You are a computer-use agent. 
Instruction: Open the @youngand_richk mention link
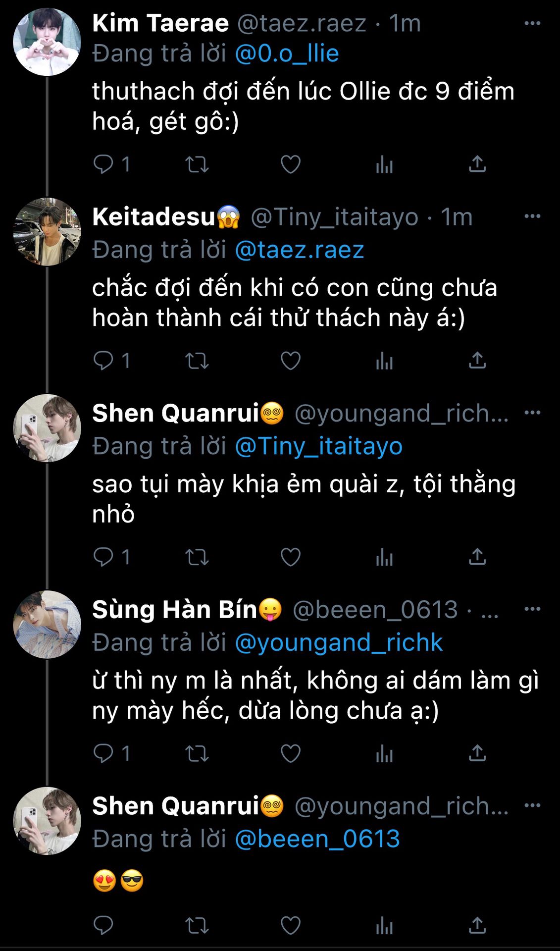(338, 642)
